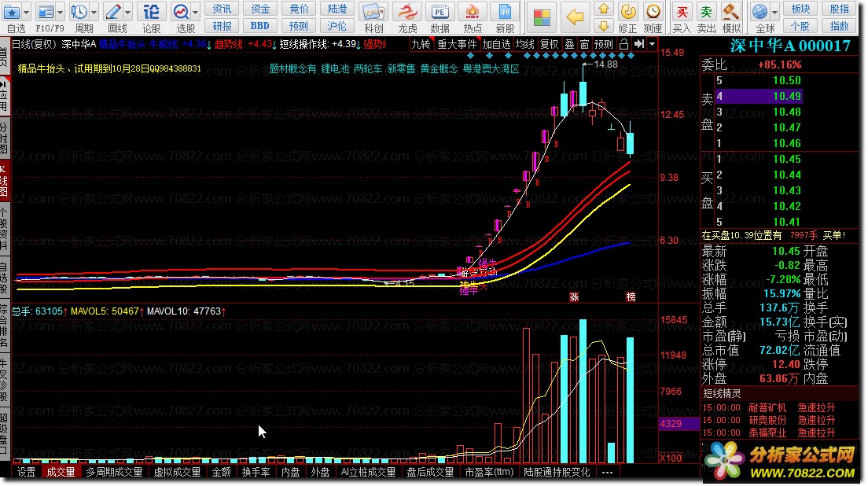Click the 预测 toolbar forecast button
This screenshot has width=868, height=486.
(x=299, y=25)
